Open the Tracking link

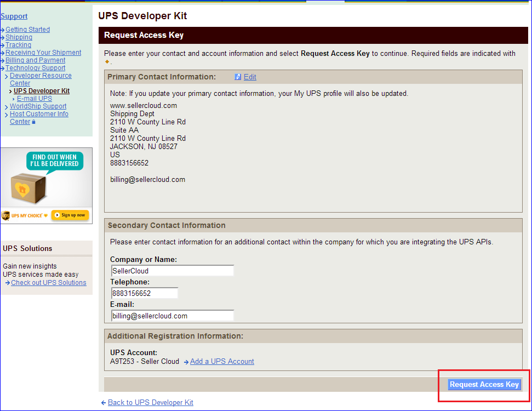pyautogui.click(x=18, y=45)
